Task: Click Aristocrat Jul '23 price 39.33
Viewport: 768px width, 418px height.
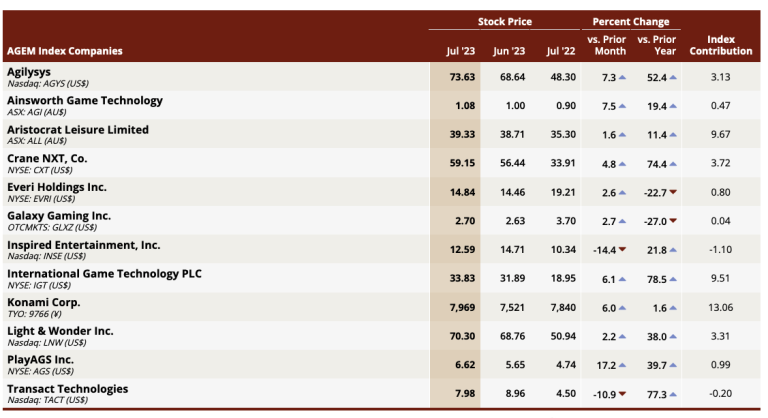Action: 462,134
